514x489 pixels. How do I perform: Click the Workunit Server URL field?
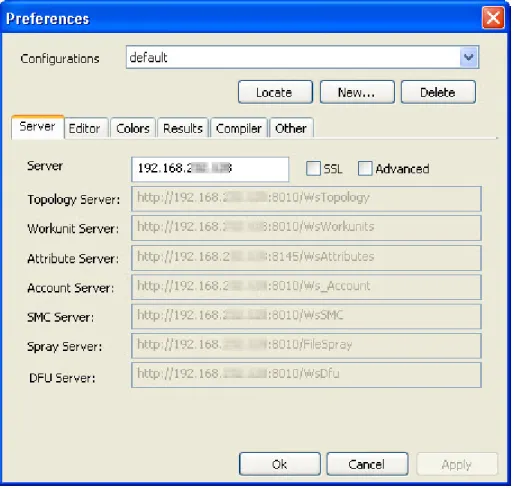(x=306, y=228)
